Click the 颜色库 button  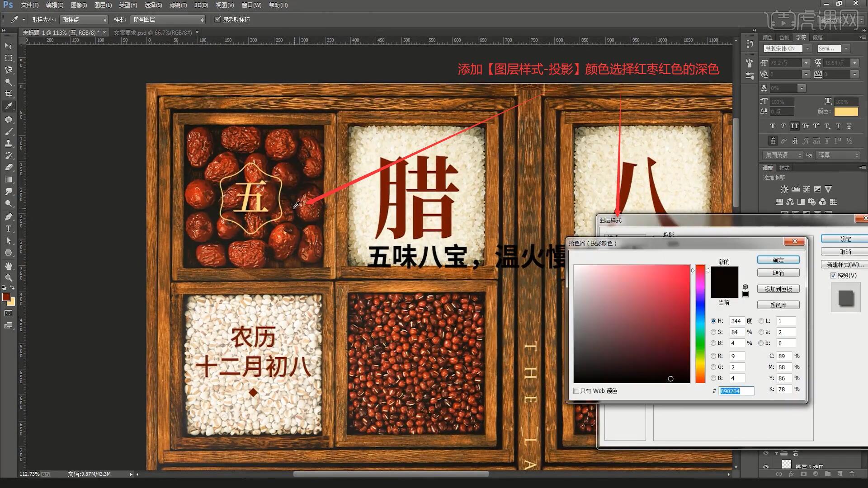778,305
